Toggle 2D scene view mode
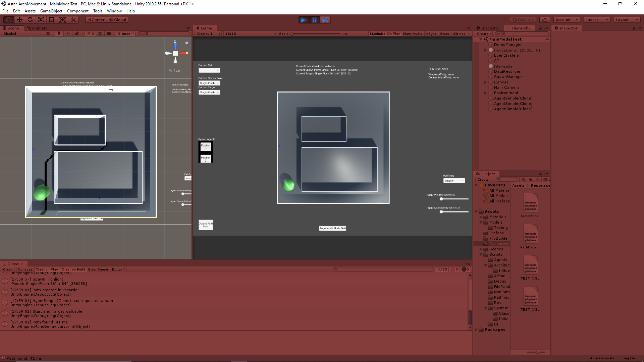The image size is (644, 362). click(48, 34)
